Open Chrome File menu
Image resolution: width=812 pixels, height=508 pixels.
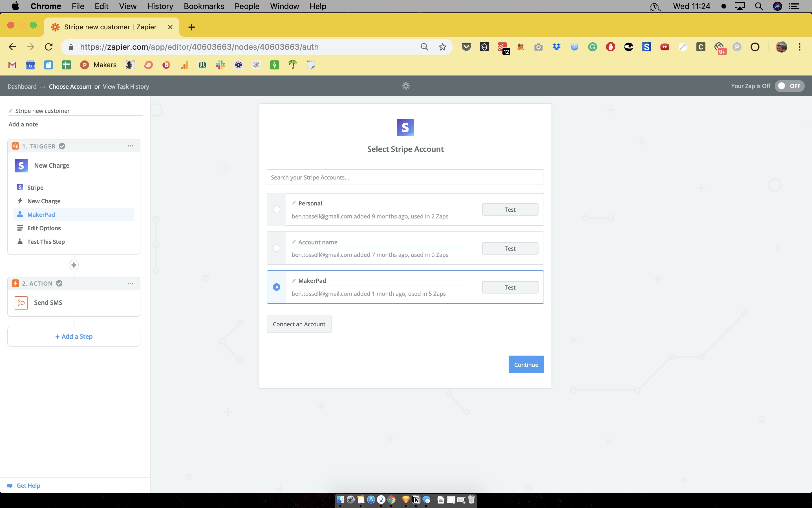point(78,6)
